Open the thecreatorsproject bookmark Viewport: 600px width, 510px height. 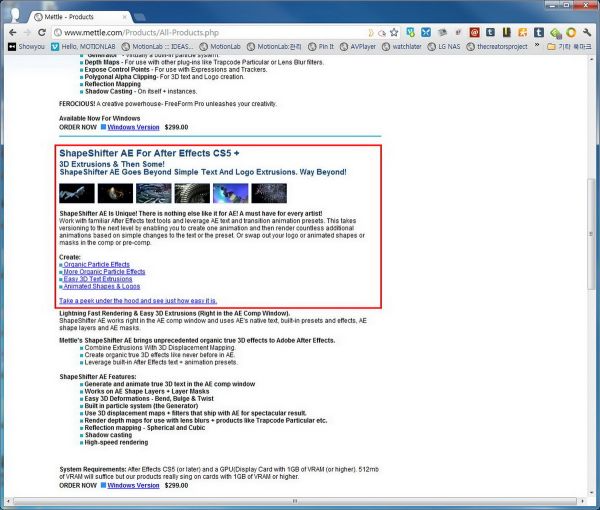497,47
